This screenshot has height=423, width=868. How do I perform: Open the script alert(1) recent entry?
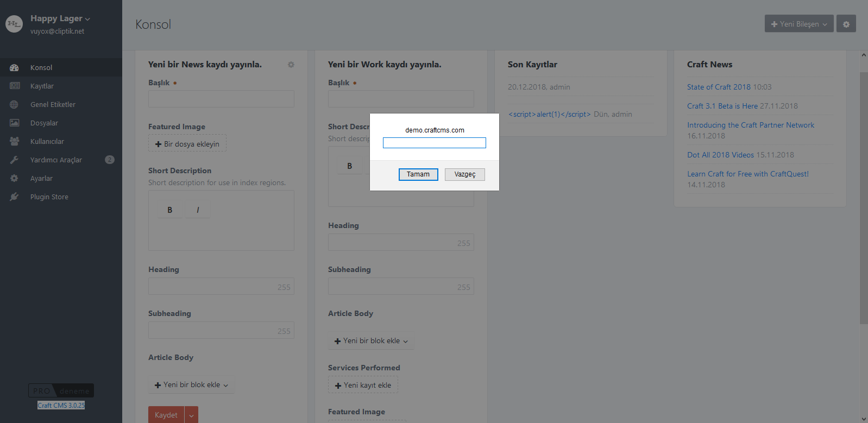tap(550, 114)
